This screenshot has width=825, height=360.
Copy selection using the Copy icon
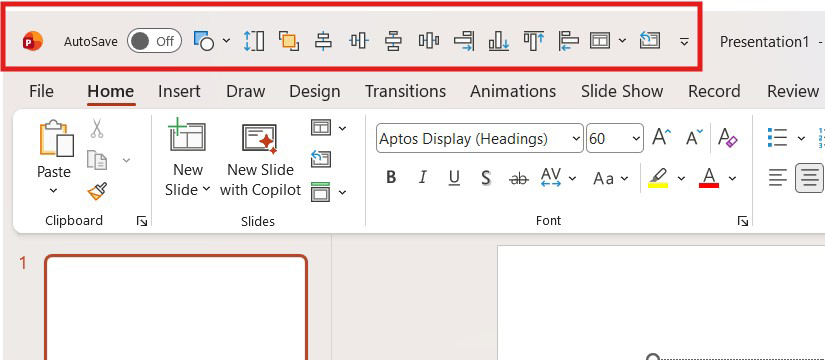coord(97,160)
